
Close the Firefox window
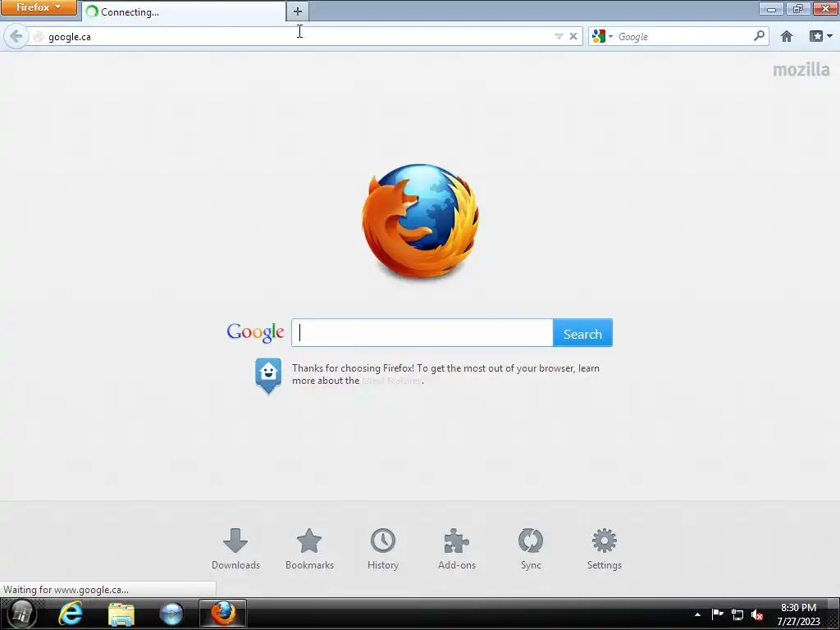pyautogui.click(x=825, y=8)
